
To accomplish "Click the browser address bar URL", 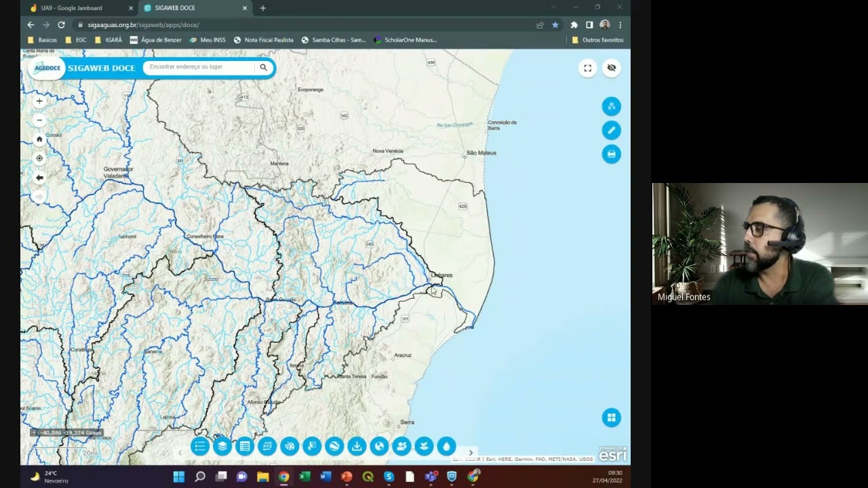I will [143, 25].
